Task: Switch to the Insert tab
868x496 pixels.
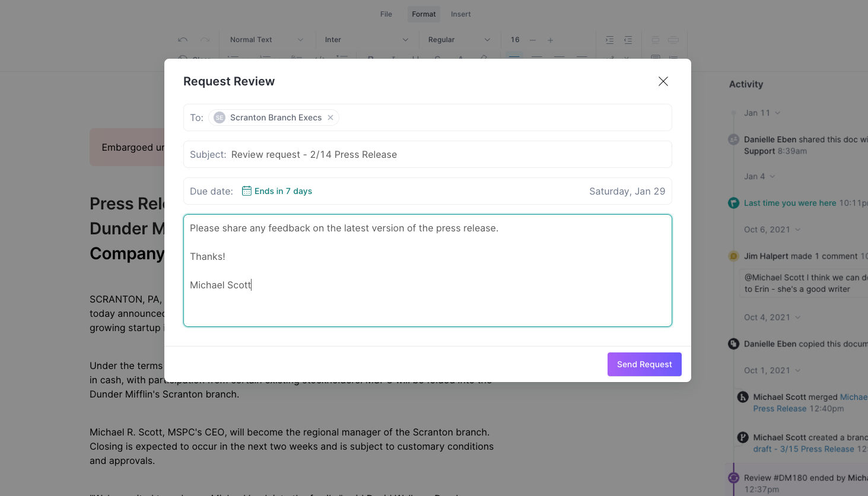Action: click(460, 14)
